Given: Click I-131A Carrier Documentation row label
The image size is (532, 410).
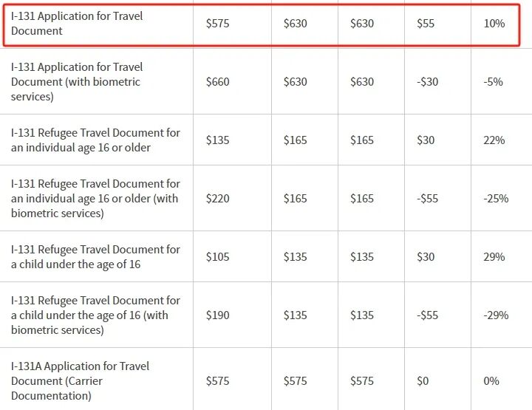Looking at the screenshot, I should 80,381.
